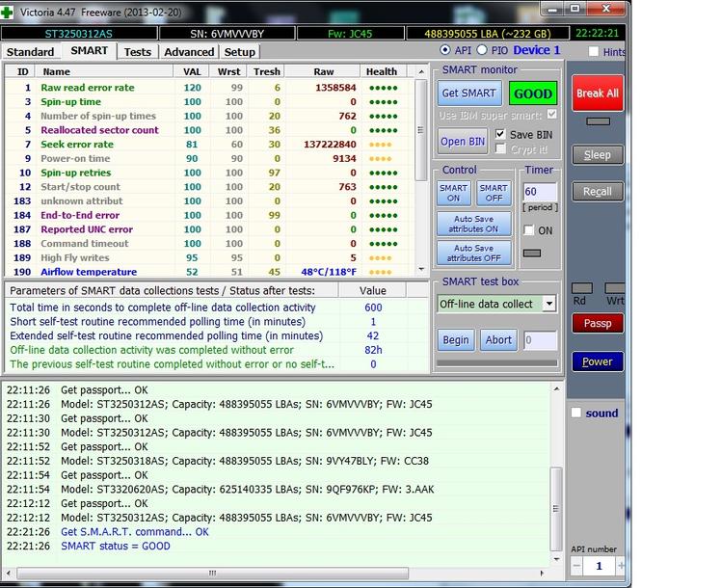Click the Recall button
The height and width of the screenshot is (588, 721).
[598, 192]
